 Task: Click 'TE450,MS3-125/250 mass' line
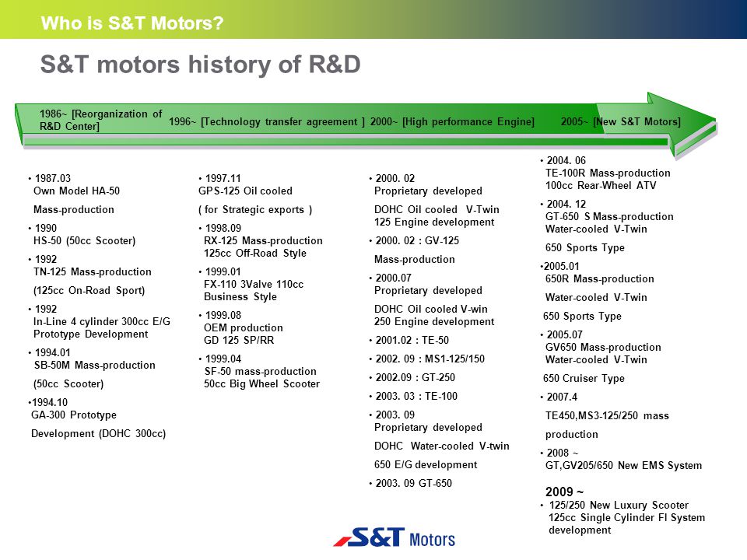point(607,415)
